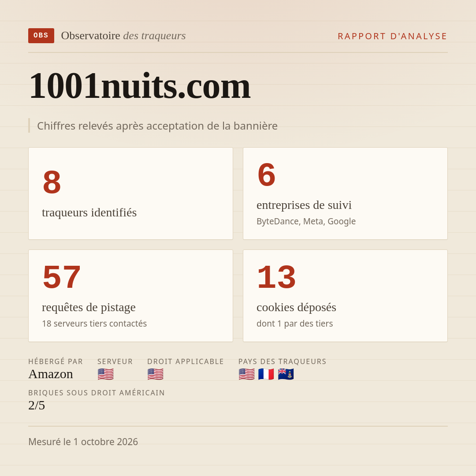Click 'entreprises de suivi' label

pos(304,205)
